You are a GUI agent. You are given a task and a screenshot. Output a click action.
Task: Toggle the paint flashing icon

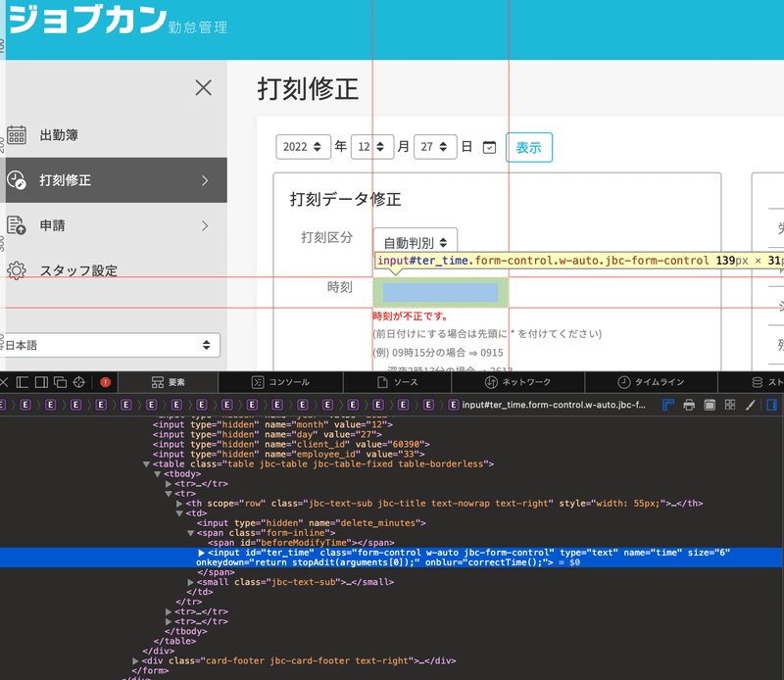(x=710, y=405)
